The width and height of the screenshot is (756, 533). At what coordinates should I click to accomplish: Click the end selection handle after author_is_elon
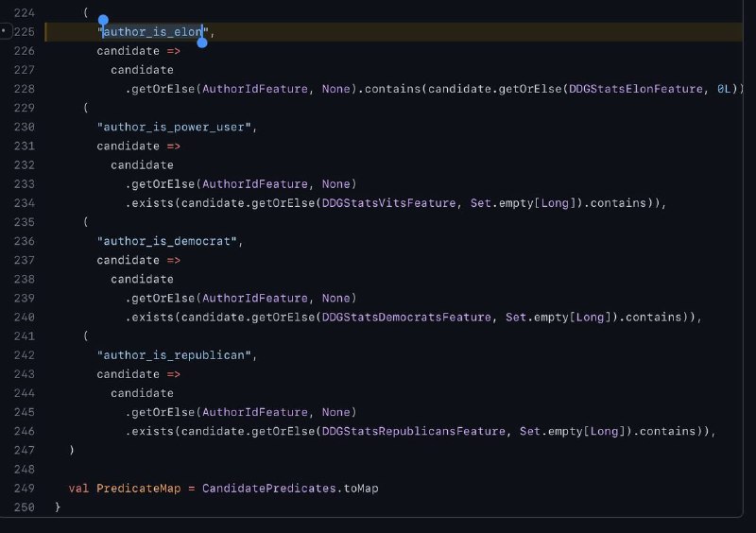(x=201, y=43)
